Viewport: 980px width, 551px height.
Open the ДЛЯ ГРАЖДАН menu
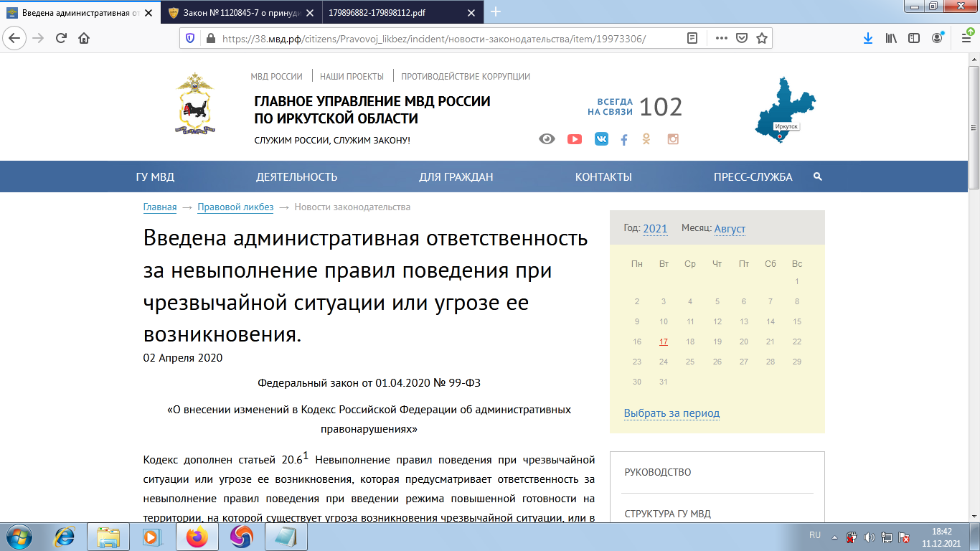(x=456, y=177)
